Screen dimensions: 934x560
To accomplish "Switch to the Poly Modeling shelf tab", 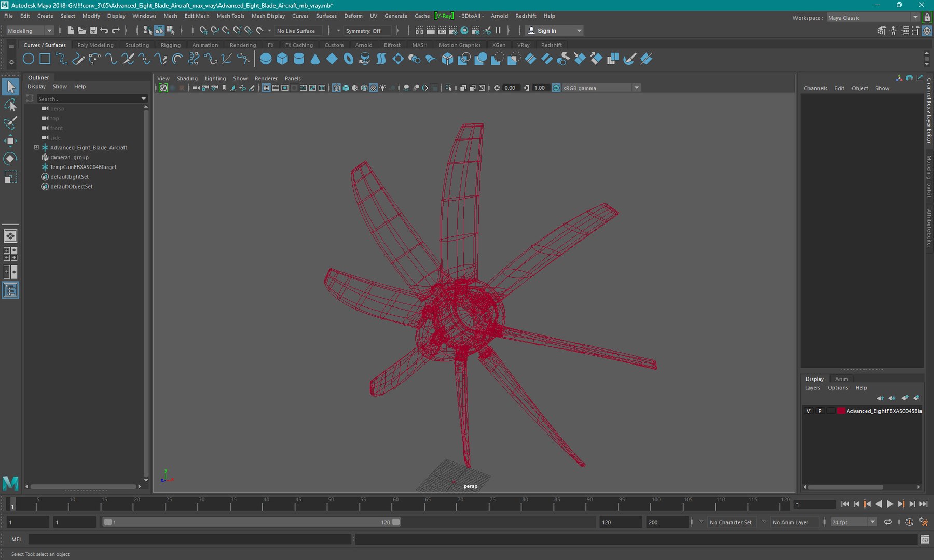I will tap(95, 45).
